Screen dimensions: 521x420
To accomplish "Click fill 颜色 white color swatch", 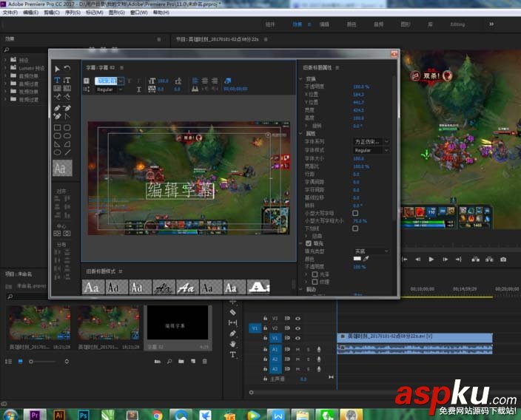I will [x=357, y=259].
